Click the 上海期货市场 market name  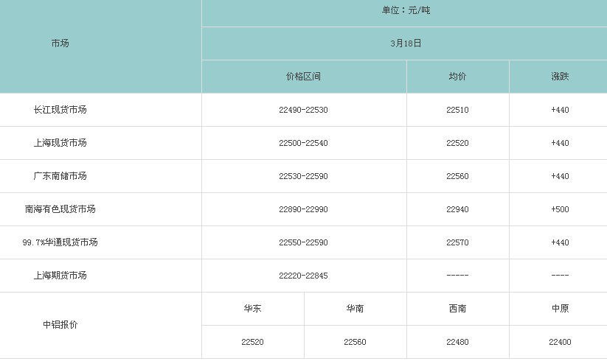pos(60,276)
